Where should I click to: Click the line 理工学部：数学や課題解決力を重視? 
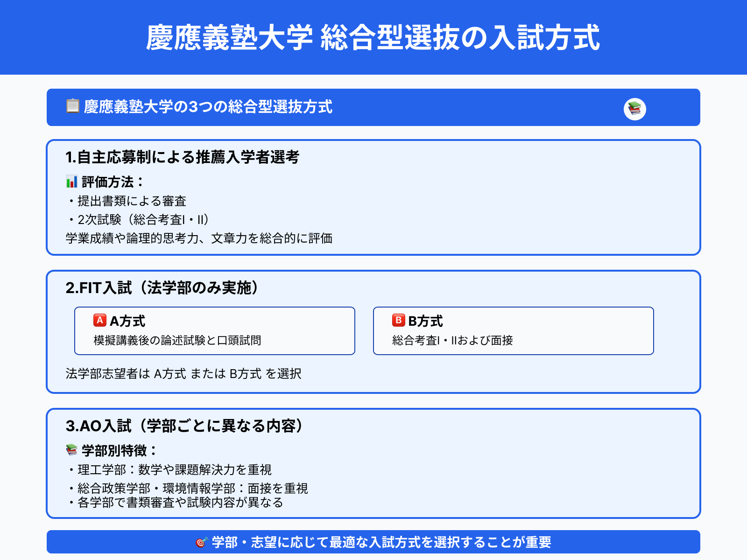pyautogui.click(x=169, y=470)
